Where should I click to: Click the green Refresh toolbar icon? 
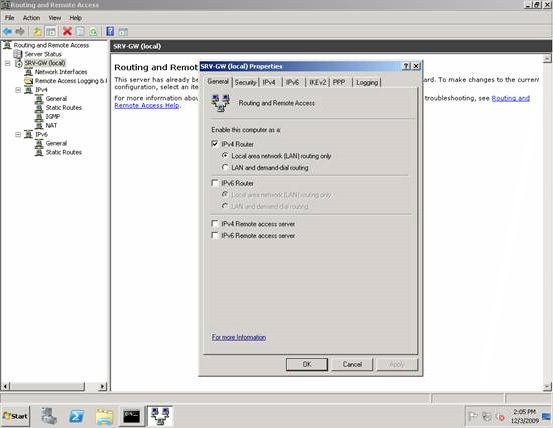pos(93,31)
